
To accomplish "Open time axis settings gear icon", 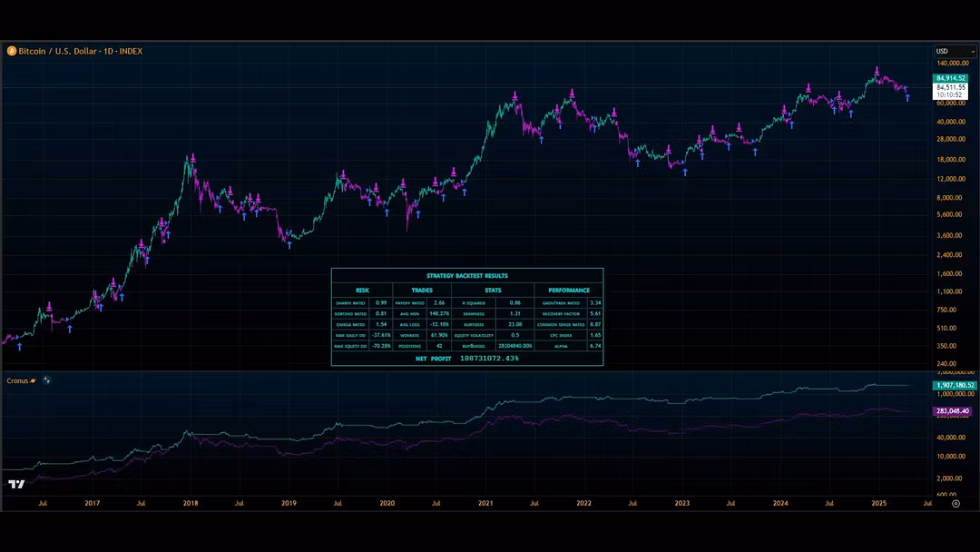I will click(955, 502).
